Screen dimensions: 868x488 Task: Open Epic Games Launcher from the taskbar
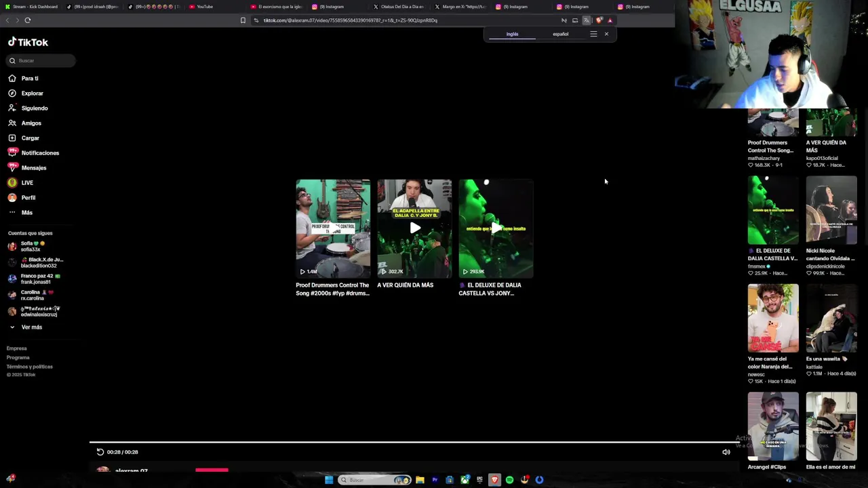click(479, 480)
